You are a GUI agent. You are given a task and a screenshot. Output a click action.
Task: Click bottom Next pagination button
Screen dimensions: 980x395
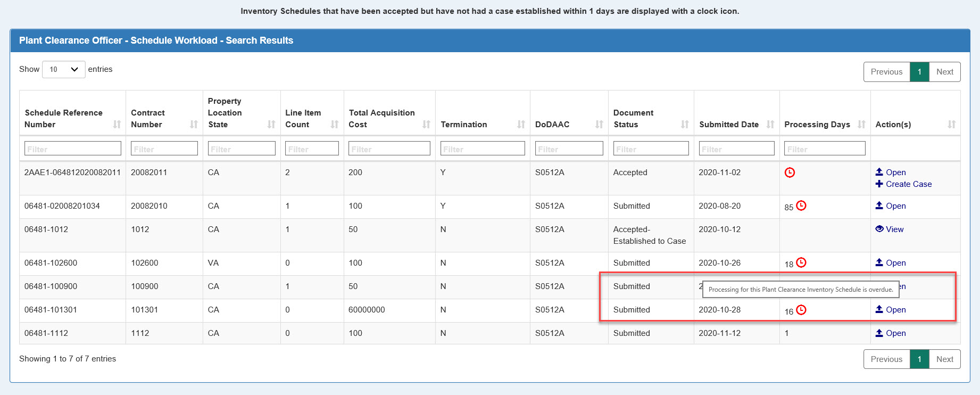pos(945,359)
